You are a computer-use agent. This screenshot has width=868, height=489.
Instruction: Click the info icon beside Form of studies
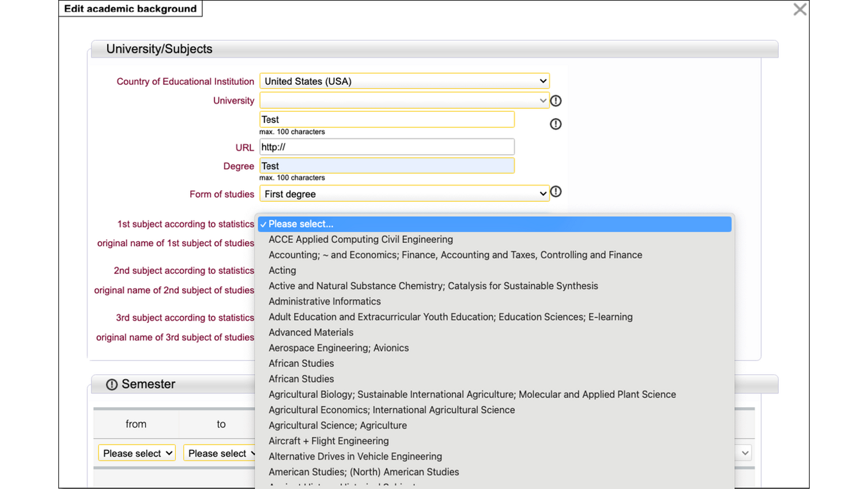(556, 192)
